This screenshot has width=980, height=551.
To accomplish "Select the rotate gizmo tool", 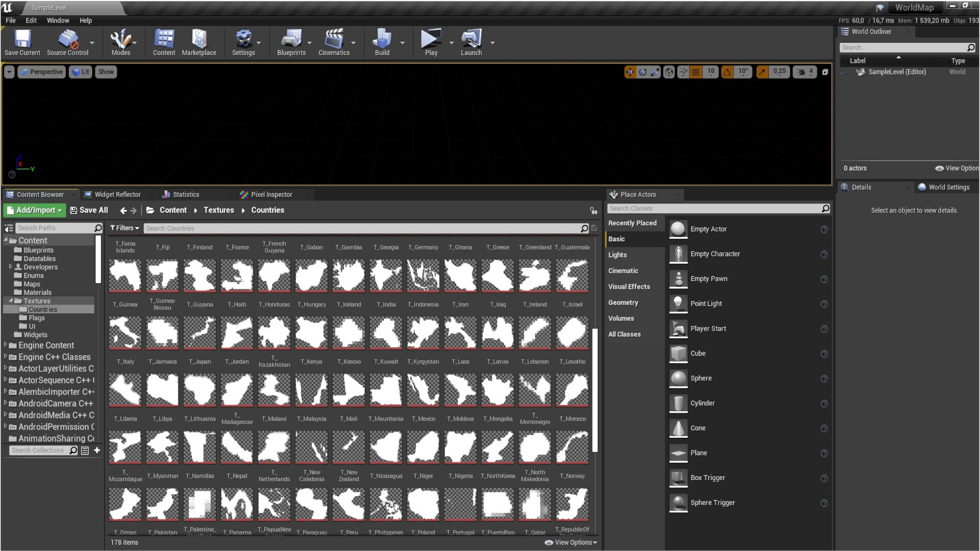I will pyautogui.click(x=643, y=72).
